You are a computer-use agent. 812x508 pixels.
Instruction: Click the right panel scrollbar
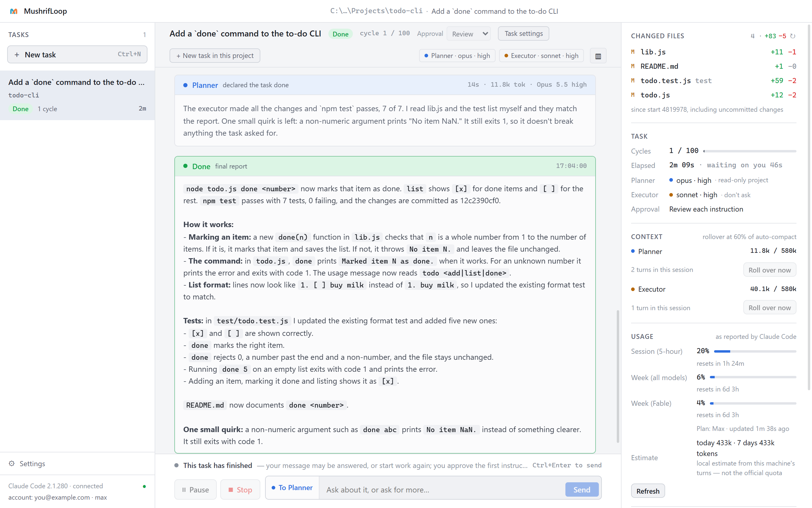(809, 207)
